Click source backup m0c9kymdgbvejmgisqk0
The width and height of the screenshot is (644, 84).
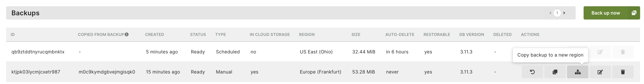107,72
